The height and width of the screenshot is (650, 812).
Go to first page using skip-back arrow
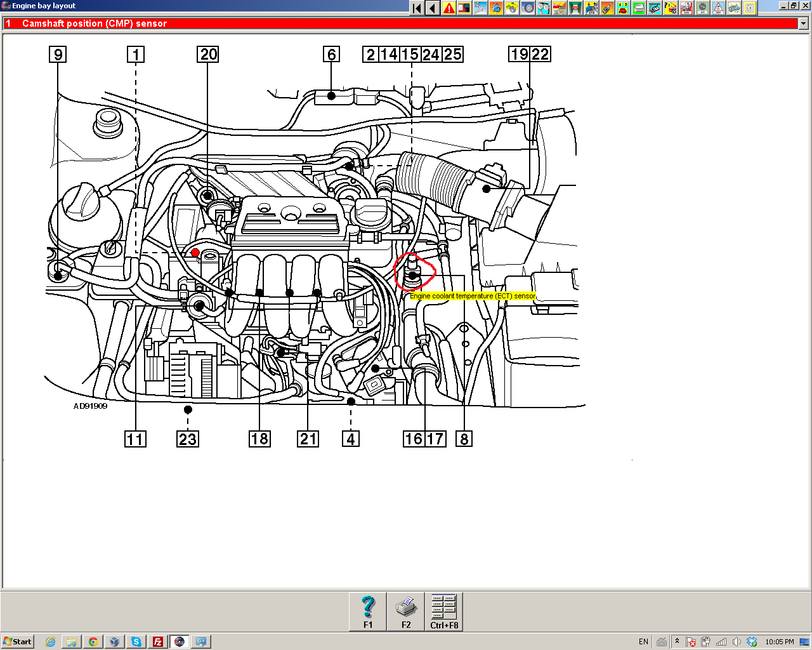pos(417,8)
